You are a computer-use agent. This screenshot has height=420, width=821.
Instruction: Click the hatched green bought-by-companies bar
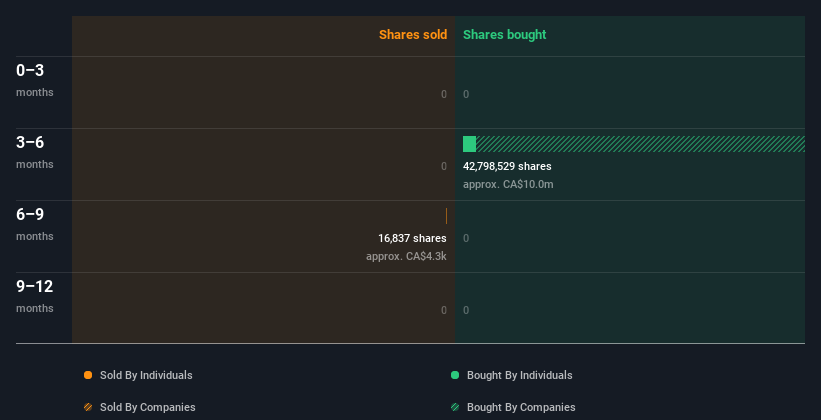[640, 144]
